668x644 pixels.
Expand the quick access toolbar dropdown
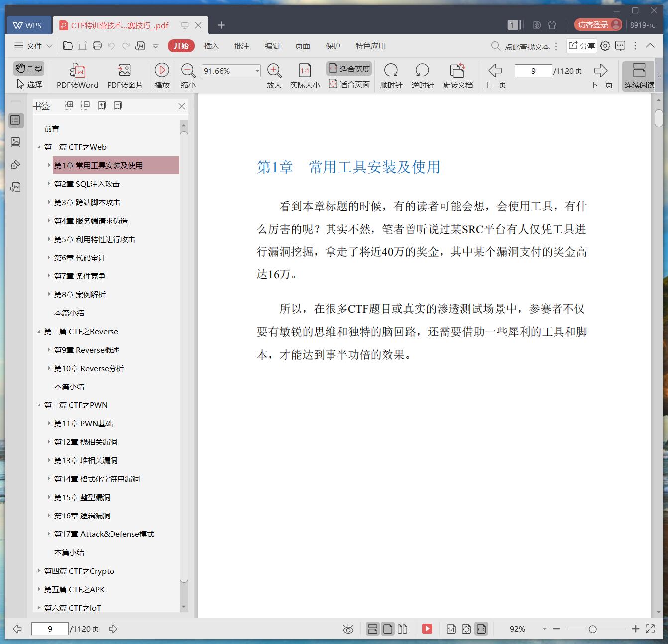(x=155, y=46)
